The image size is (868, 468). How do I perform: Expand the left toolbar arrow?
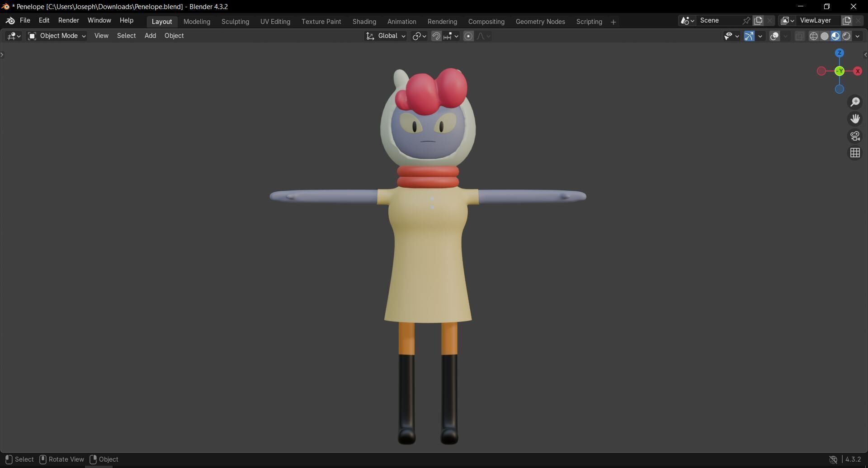coord(2,55)
